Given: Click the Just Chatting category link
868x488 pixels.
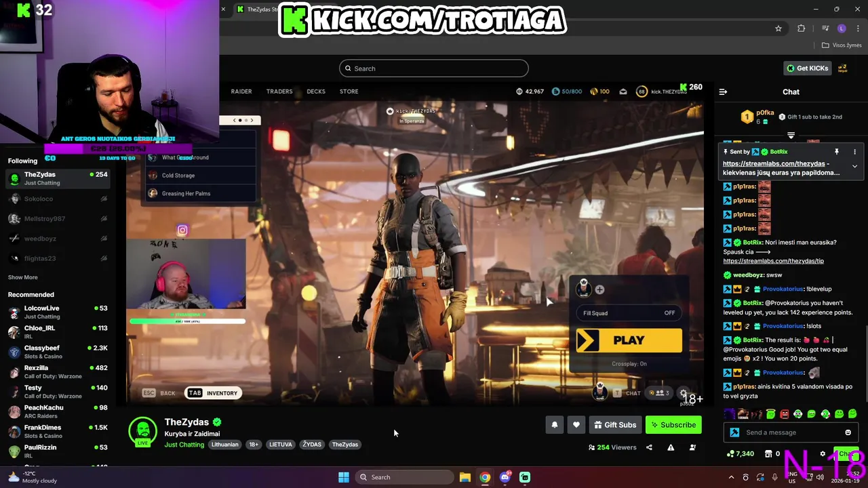Looking at the screenshot, I should [184, 445].
